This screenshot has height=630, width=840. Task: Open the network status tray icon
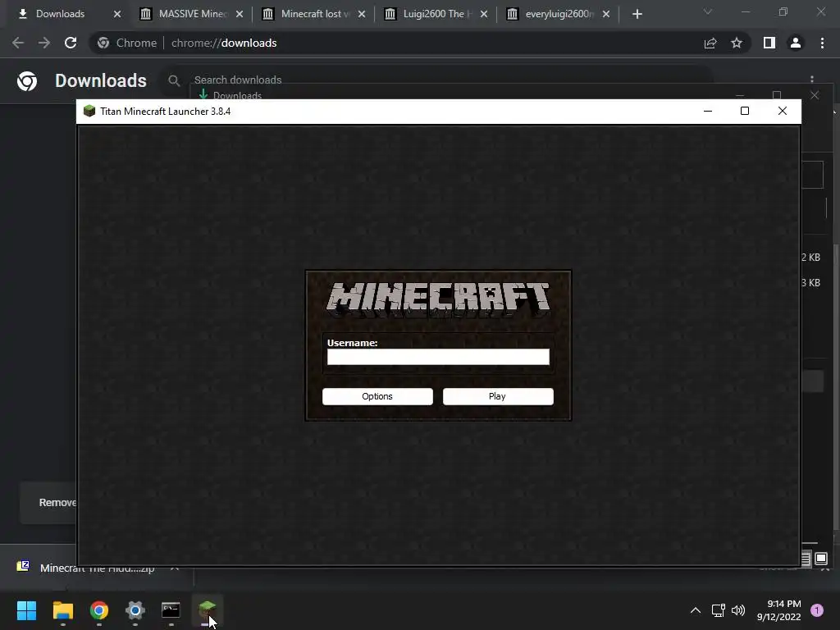[718, 610]
